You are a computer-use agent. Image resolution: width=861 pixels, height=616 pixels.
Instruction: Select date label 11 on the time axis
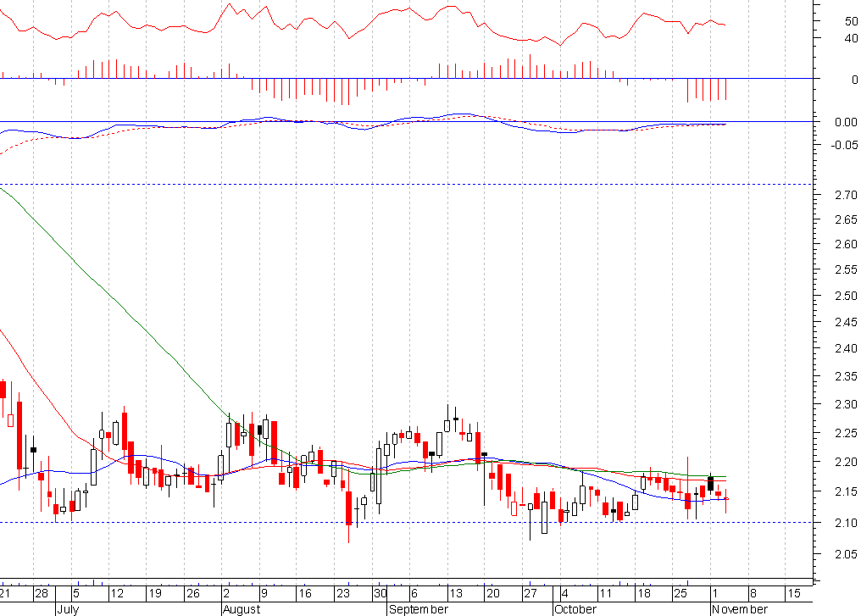point(606,593)
